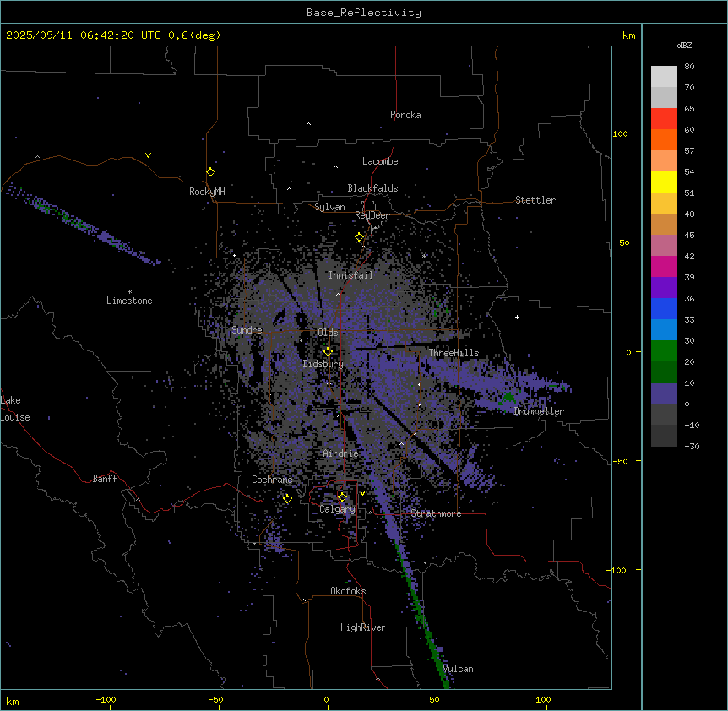Click the Cochrane town label
This screenshot has width=728, height=711.
(x=272, y=480)
